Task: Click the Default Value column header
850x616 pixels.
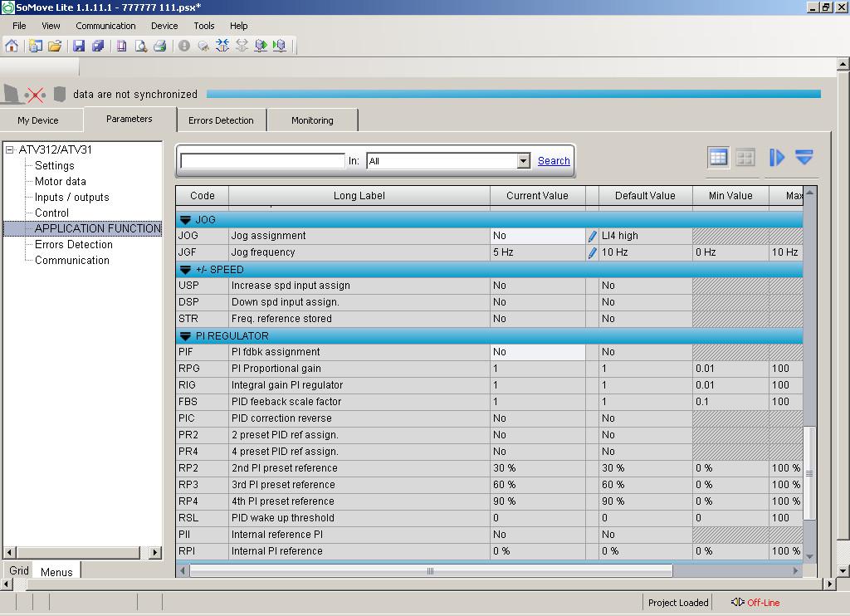Action: (645, 196)
